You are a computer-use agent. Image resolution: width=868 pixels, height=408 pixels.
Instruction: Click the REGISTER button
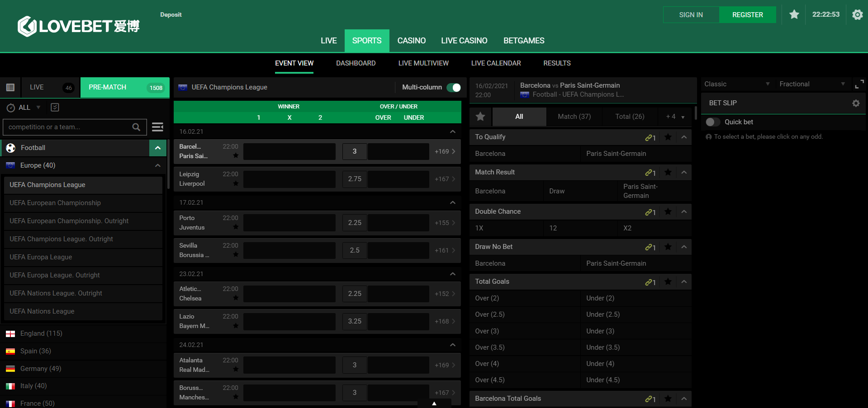tap(748, 15)
